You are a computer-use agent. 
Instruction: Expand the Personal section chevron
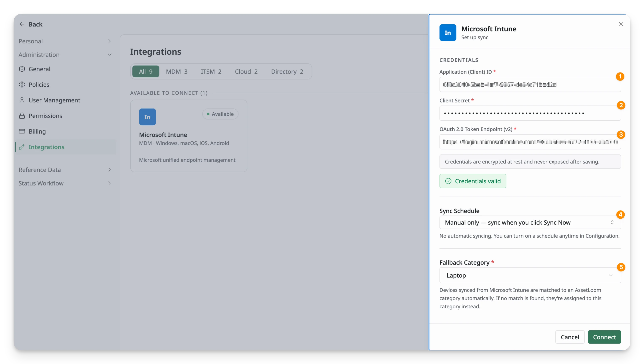coord(110,41)
